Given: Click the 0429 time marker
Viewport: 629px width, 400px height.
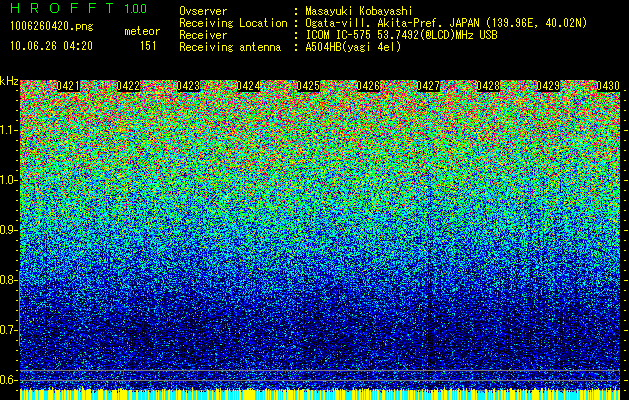Looking at the screenshot, I should (548, 86).
